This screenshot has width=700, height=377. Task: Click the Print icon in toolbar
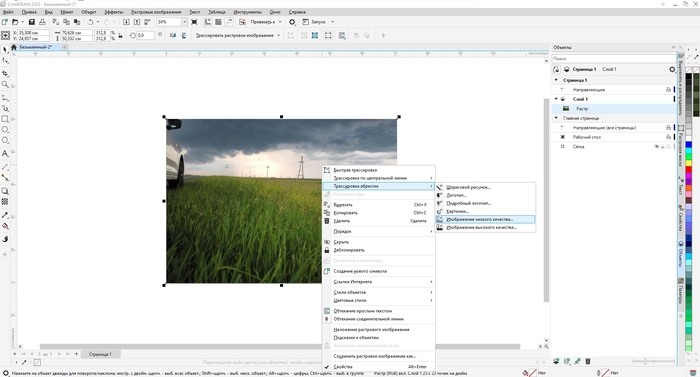[x=42, y=21]
